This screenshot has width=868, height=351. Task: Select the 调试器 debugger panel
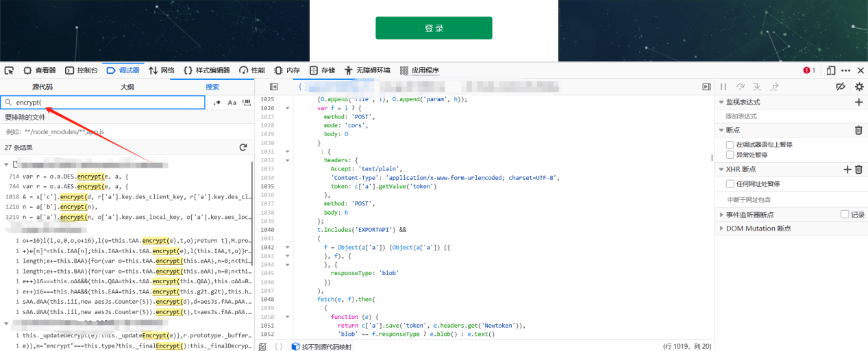[x=123, y=70]
